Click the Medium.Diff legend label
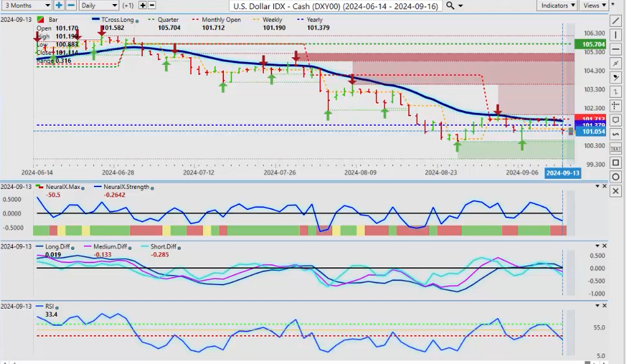 (110, 246)
